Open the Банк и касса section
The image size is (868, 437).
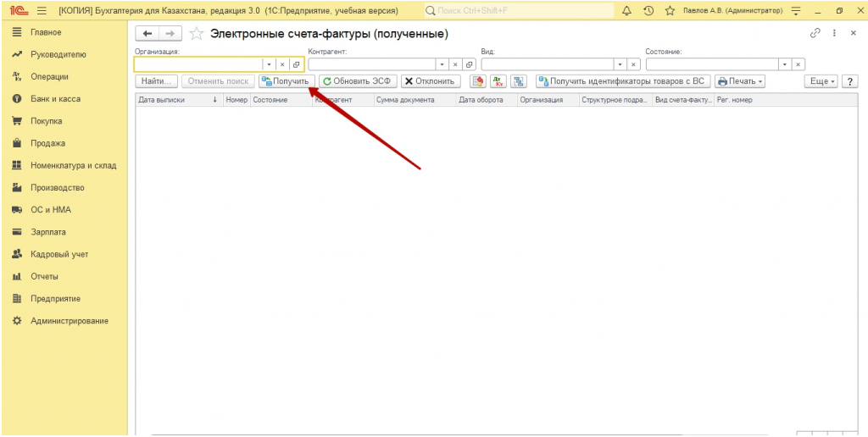pyautogui.click(x=55, y=99)
